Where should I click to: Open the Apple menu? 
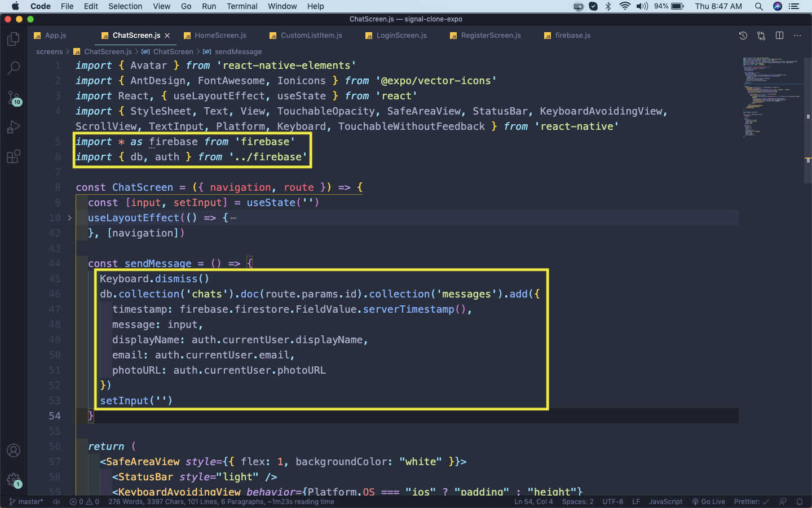pyautogui.click(x=15, y=6)
